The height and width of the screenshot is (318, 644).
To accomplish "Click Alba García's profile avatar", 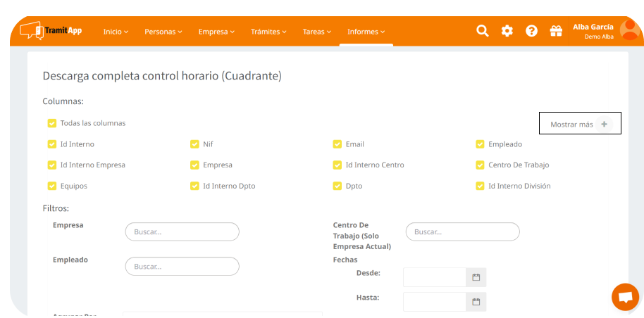I will tap(629, 31).
